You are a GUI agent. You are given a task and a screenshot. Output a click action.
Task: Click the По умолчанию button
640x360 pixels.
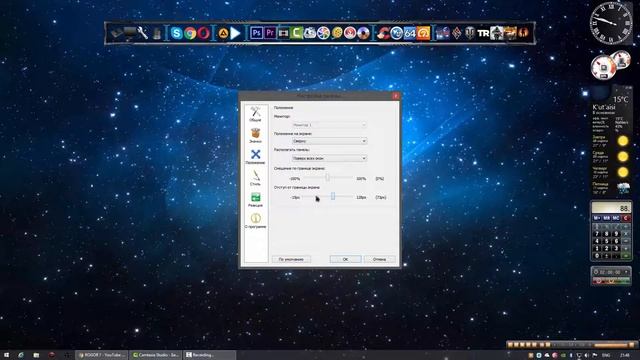[291, 259]
